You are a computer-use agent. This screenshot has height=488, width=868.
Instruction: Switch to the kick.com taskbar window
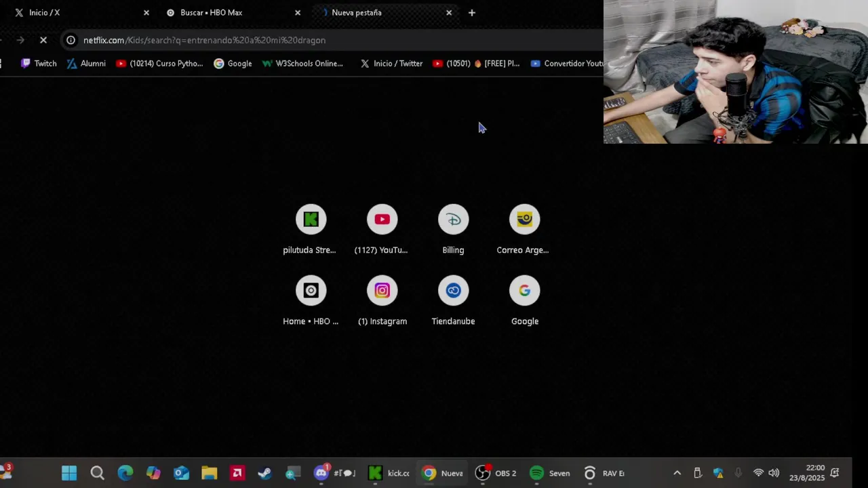point(389,473)
